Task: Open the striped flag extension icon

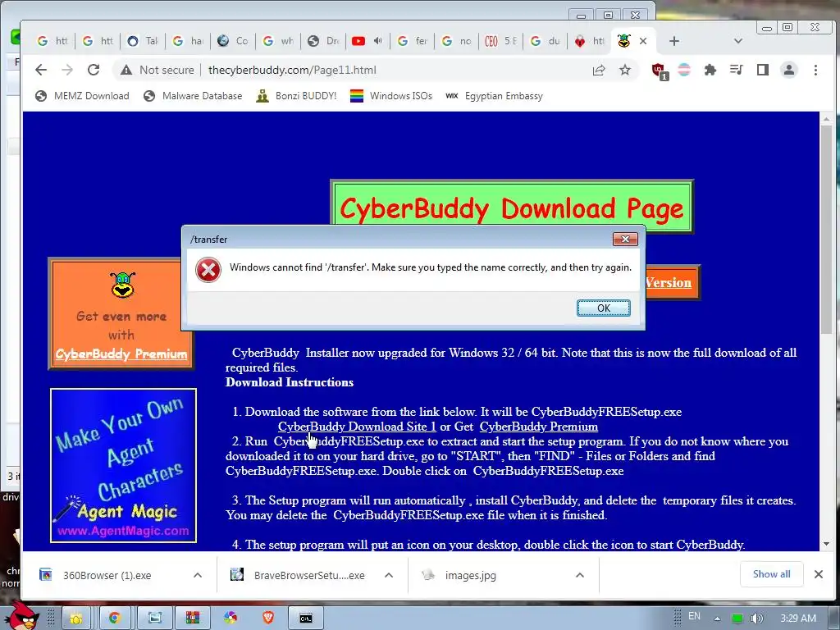Action: pos(684,70)
